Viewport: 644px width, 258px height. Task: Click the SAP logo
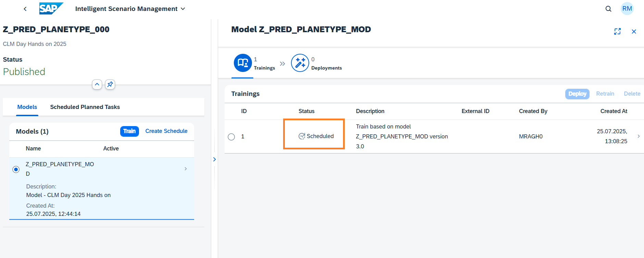pos(51,9)
